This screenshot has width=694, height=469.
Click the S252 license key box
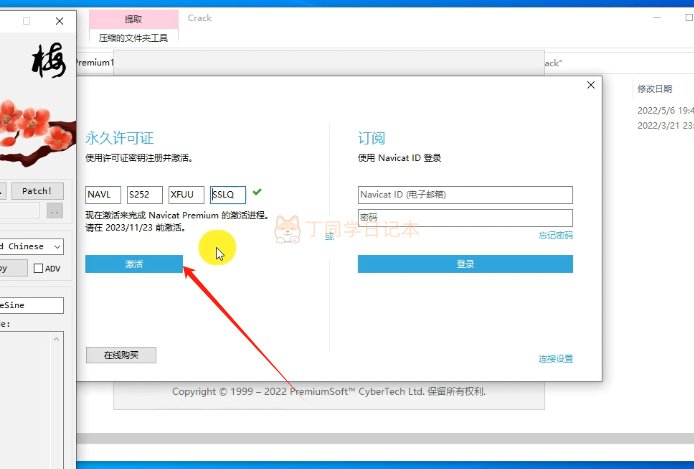[145, 195]
